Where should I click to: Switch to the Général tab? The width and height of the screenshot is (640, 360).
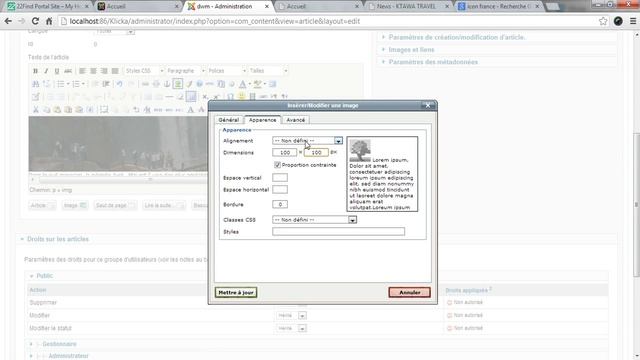229,120
